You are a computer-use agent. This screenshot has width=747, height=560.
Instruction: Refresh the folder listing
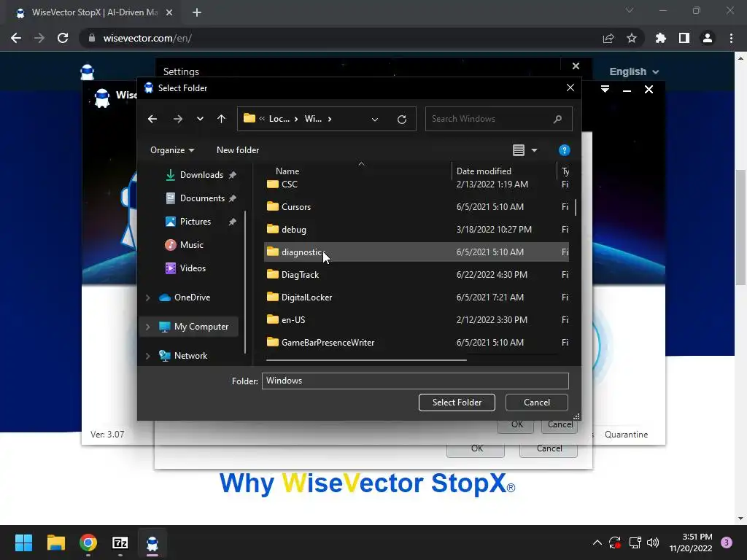[x=402, y=119]
